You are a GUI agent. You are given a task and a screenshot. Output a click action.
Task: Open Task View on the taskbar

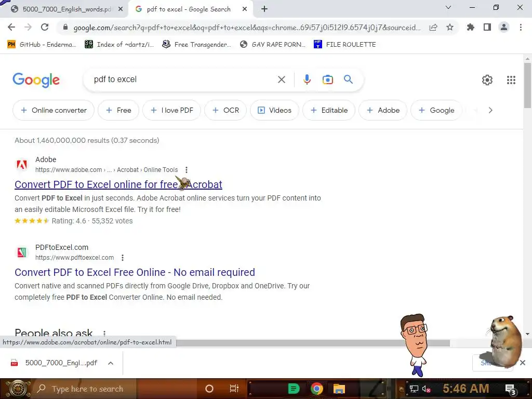(x=234, y=389)
